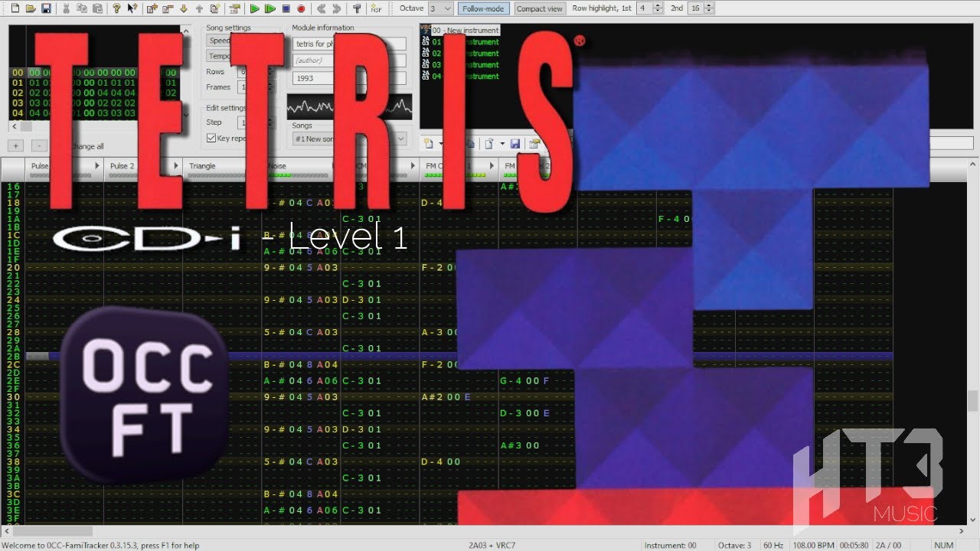The image size is (980, 551).
Task: Open the load instrument dropdown arrow
Action: pos(502,143)
